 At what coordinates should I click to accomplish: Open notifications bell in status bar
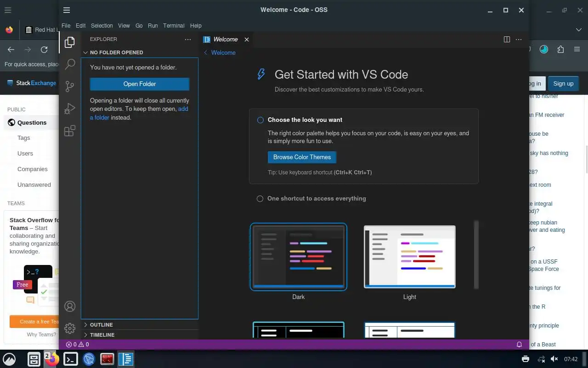pyautogui.click(x=520, y=344)
